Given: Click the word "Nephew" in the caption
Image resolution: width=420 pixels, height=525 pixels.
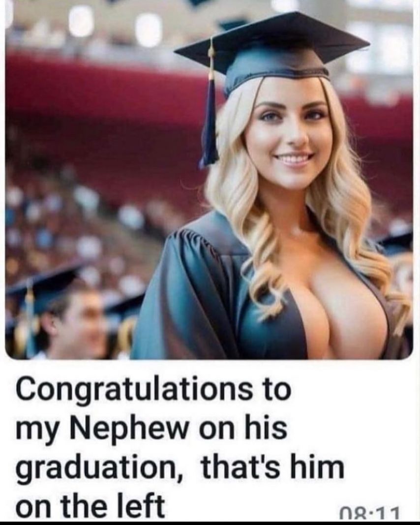Looking at the screenshot, I should [x=128, y=430].
